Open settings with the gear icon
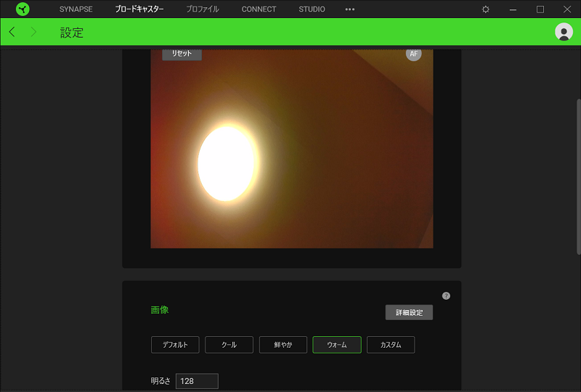The image size is (581, 392). coord(485,9)
